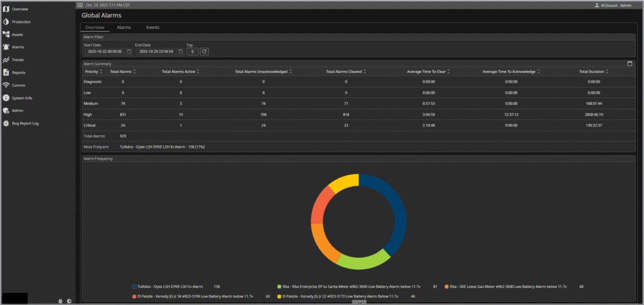The width and height of the screenshot is (644, 305).
Task: Open the Assets hierarchy icon
Action: click(6, 35)
